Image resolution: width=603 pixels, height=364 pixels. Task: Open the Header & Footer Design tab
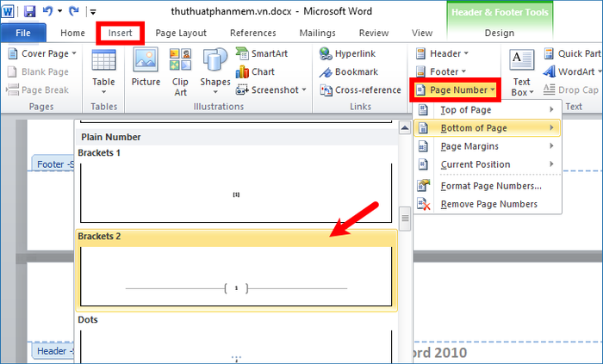point(499,33)
